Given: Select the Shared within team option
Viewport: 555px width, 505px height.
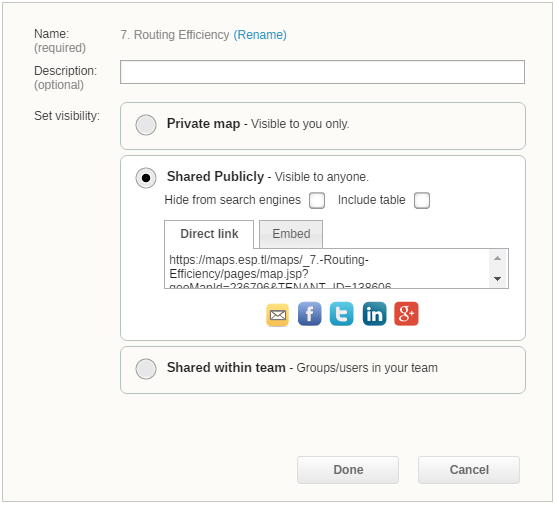Looking at the screenshot, I should click(x=146, y=369).
